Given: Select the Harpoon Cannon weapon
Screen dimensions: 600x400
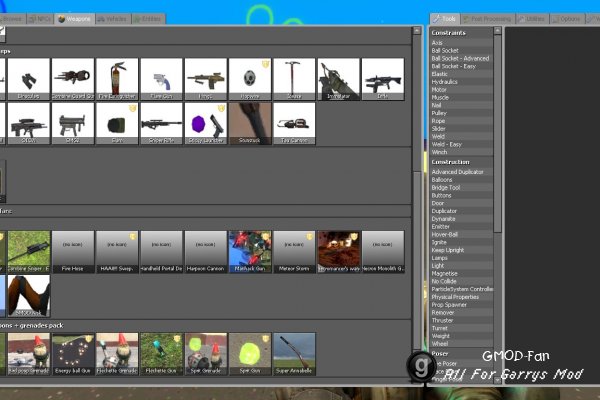Looking at the screenshot, I should point(206,252).
